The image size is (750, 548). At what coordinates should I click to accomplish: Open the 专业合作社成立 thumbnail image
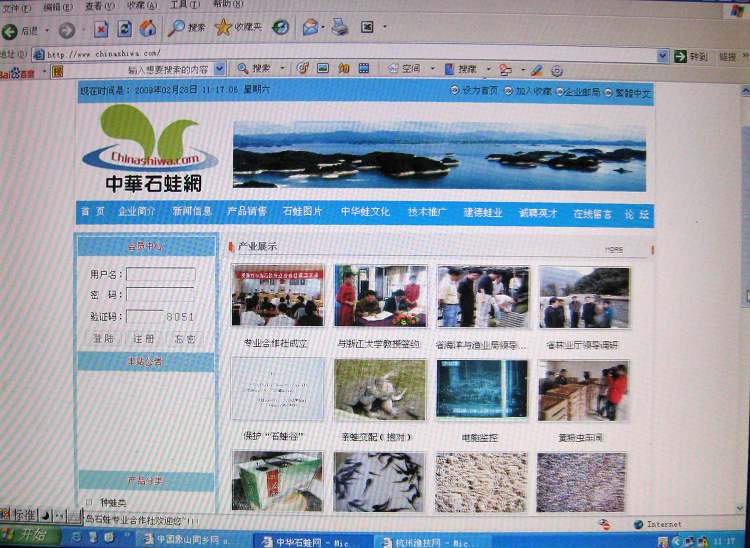(277, 296)
